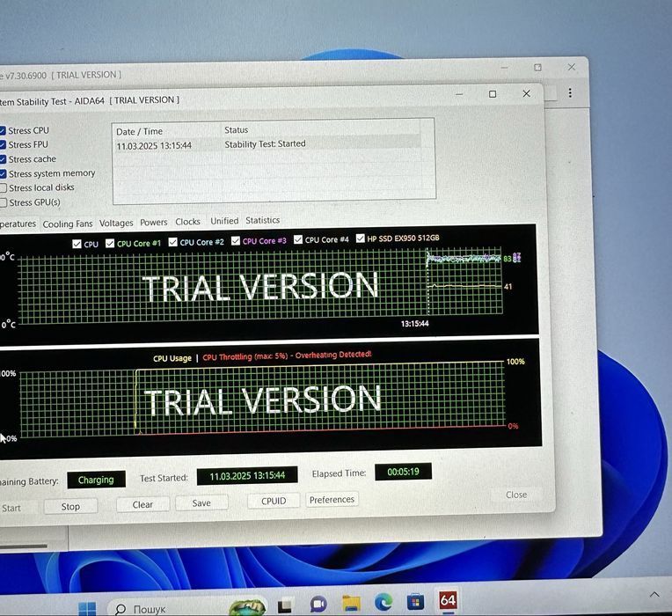This screenshot has height=616, width=672.
Task: Click the Elapsed Time value 00:05:19
Action: click(x=403, y=472)
